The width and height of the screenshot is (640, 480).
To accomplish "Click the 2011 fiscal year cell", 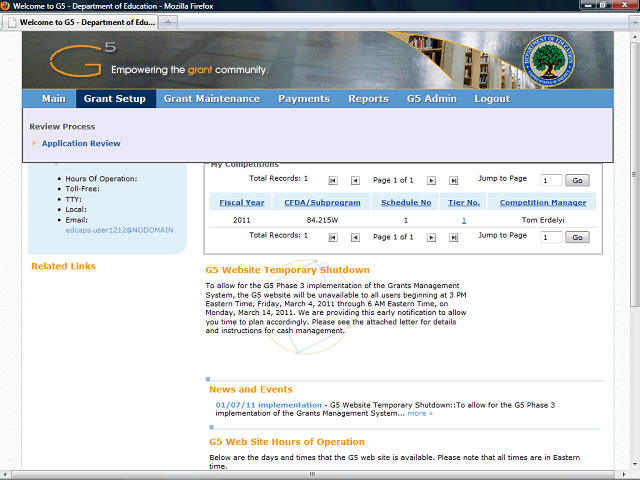I will pyautogui.click(x=242, y=220).
